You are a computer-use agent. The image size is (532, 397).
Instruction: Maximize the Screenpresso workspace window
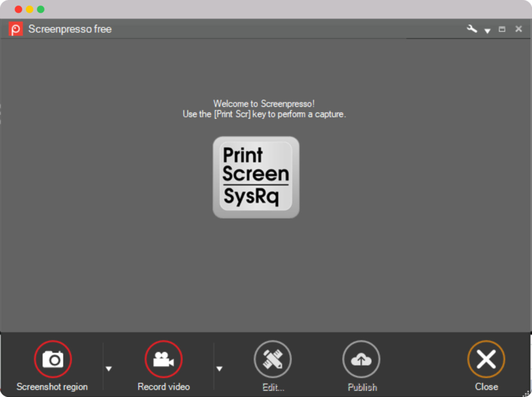[x=502, y=29]
